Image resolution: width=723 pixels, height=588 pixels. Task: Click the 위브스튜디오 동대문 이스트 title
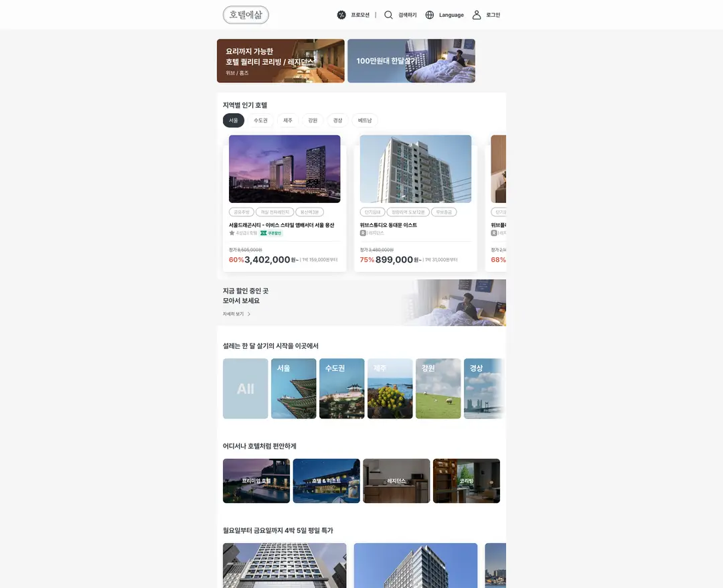(388, 225)
